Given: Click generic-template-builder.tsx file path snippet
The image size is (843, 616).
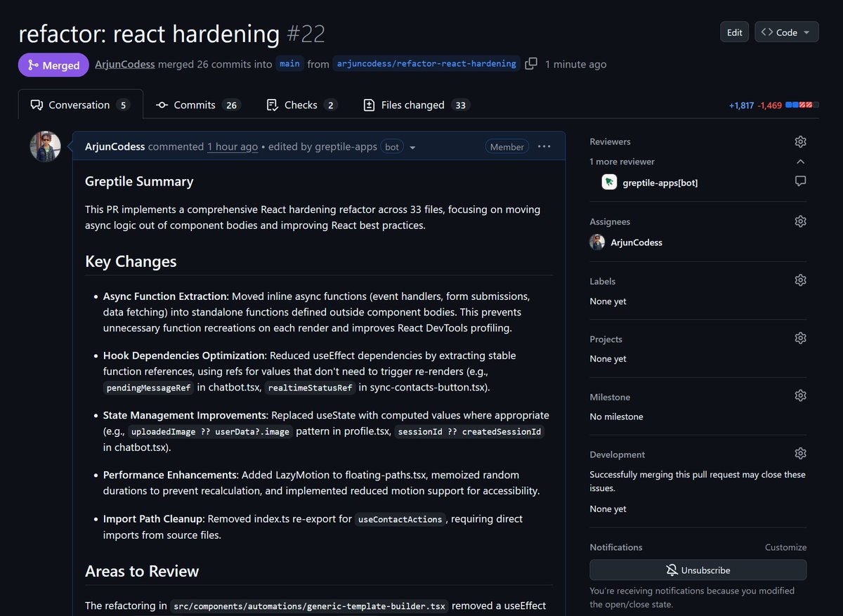Looking at the screenshot, I should [310, 606].
